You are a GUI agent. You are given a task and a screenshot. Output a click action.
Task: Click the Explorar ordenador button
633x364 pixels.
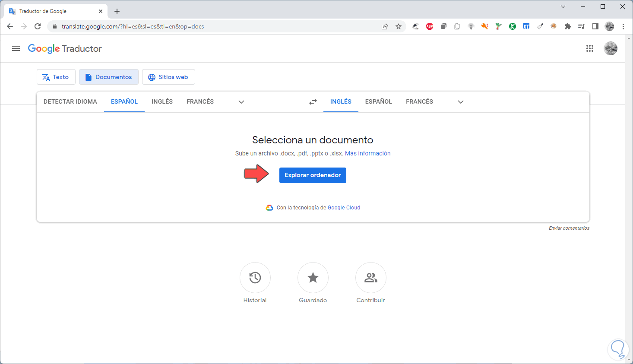tap(313, 175)
